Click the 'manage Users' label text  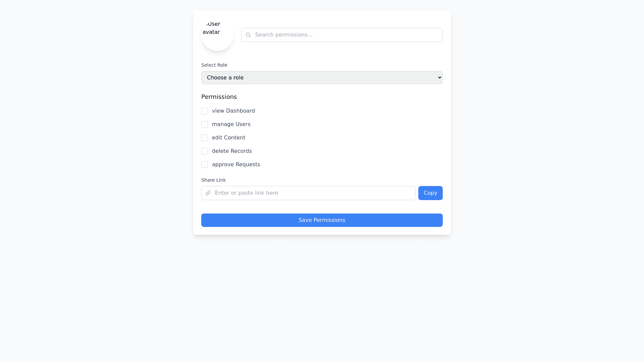point(231,124)
